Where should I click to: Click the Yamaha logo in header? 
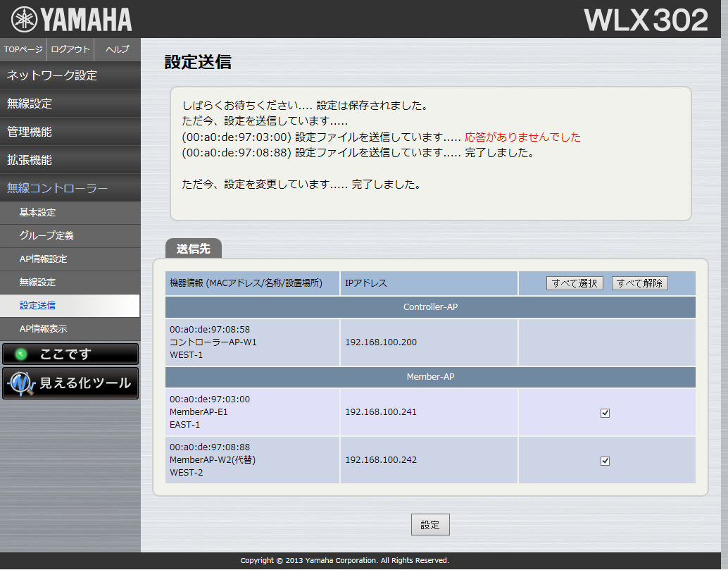point(71,19)
